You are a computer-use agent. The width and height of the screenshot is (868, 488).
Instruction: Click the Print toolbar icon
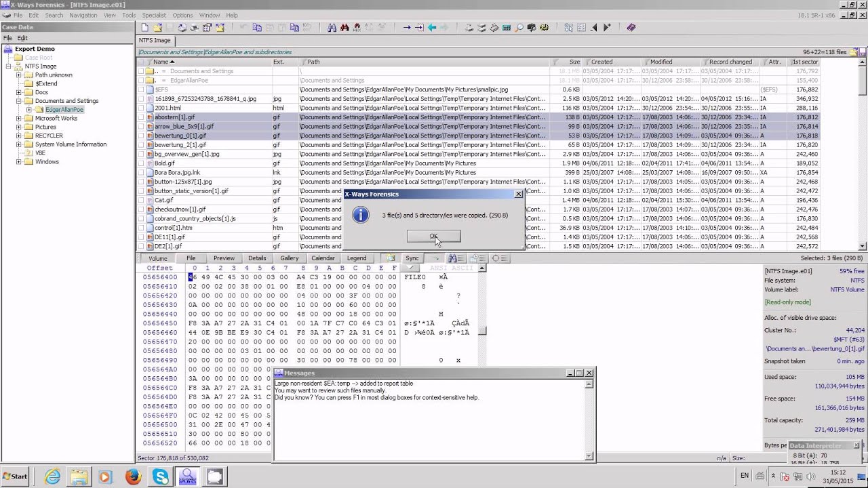pos(195,28)
